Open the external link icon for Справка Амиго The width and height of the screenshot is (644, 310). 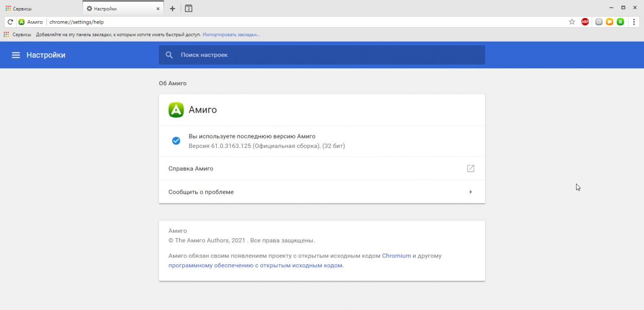click(470, 169)
